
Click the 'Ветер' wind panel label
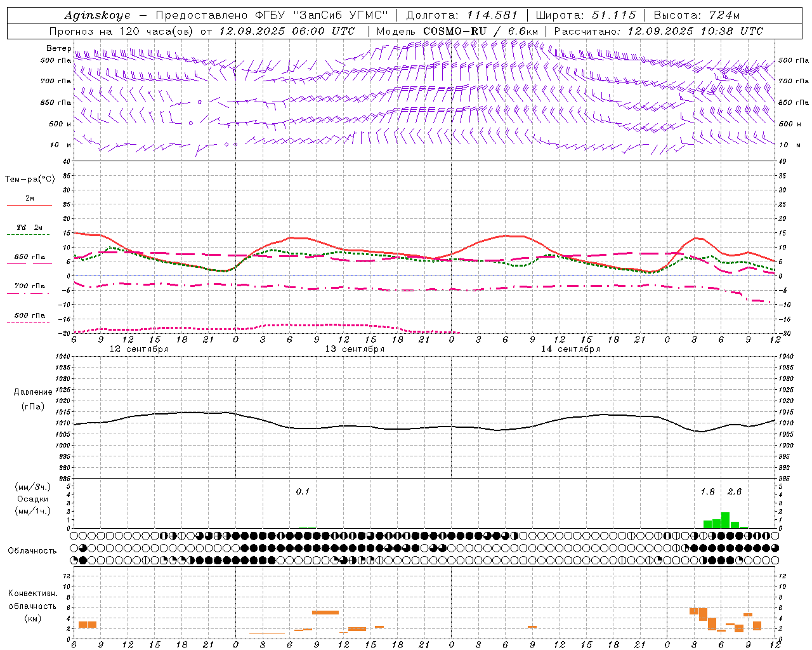pyautogui.click(x=58, y=48)
